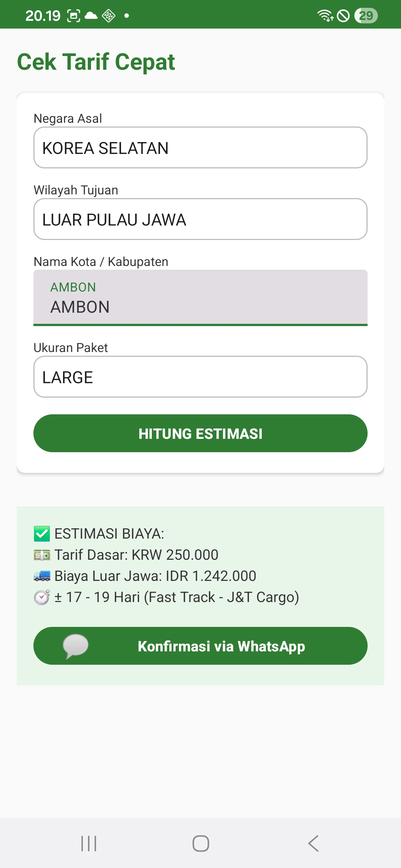
Task: Tap the green checkmark estimate icon
Action: pyautogui.click(x=42, y=534)
